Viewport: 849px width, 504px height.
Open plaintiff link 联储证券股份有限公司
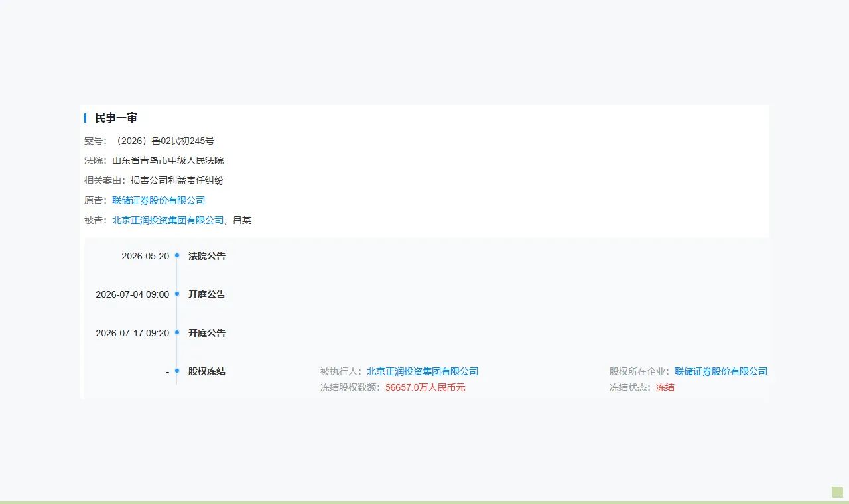[x=159, y=200]
